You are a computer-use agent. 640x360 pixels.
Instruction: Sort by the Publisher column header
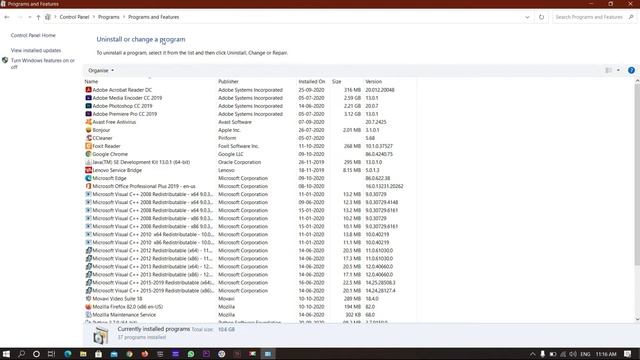coord(257,82)
